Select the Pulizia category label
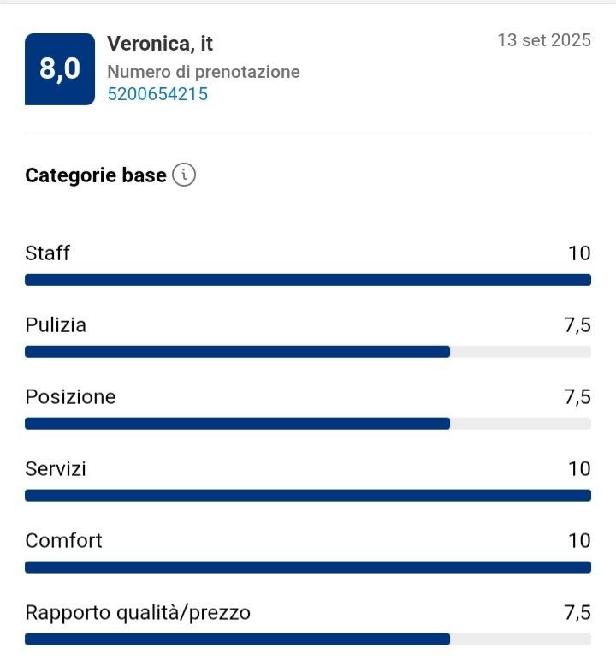 [56, 325]
